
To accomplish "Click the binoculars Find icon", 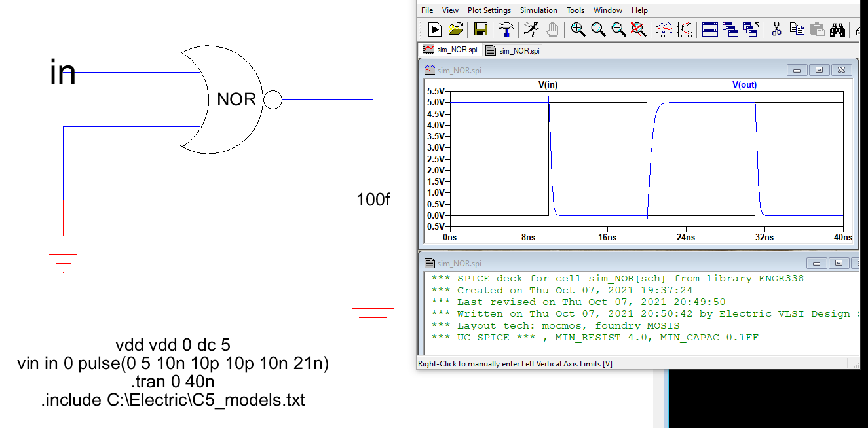I will pos(837,29).
